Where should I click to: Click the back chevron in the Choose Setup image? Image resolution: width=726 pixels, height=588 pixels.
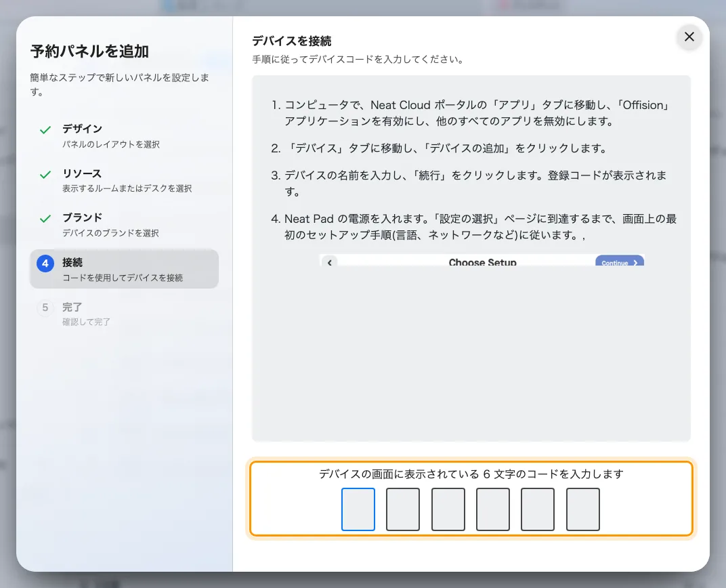tap(330, 262)
